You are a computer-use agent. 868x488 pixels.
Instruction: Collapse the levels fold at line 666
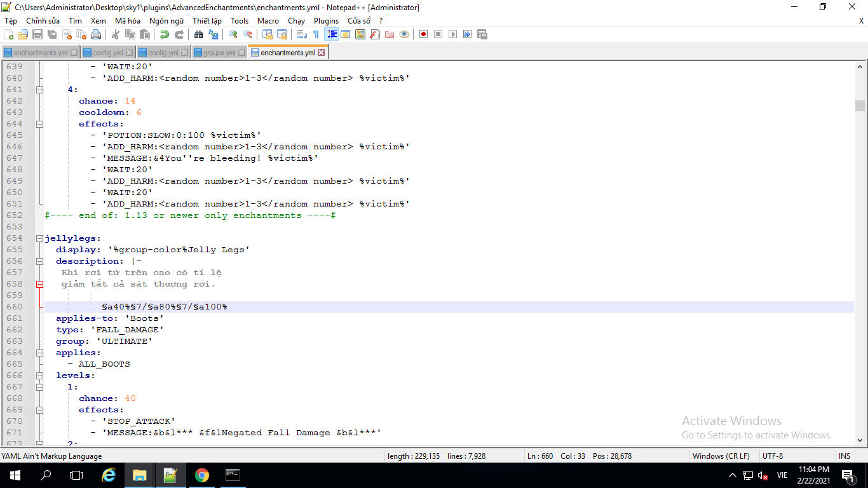(39, 376)
